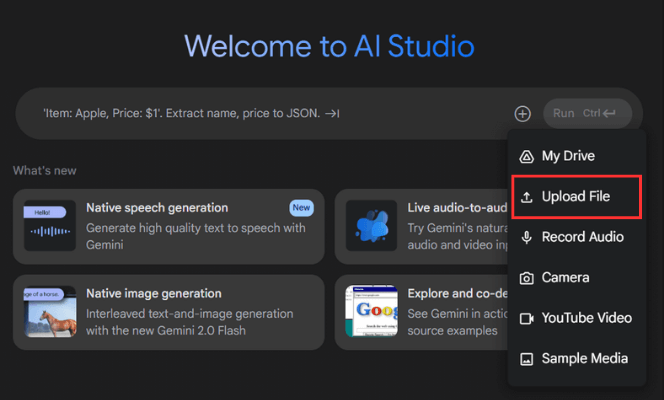This screenshot has height=400, width=664.
Task: Choose Upload File menu option
Action: (575, 197)
